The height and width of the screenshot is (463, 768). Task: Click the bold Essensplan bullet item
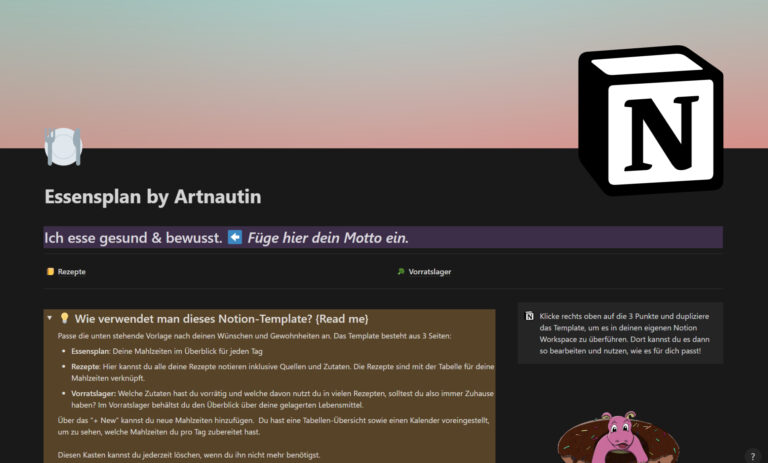[91, 351]
